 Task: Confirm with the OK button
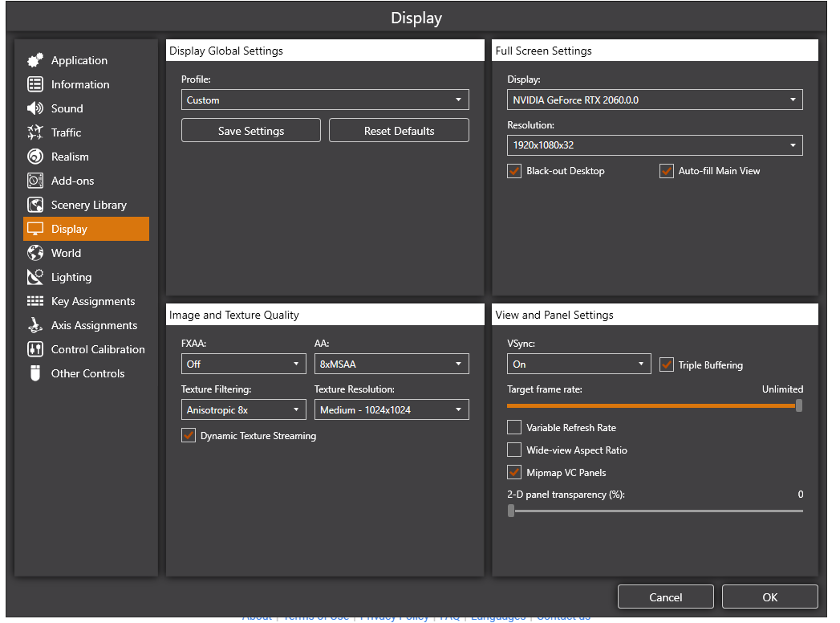[x=770, y=597]
